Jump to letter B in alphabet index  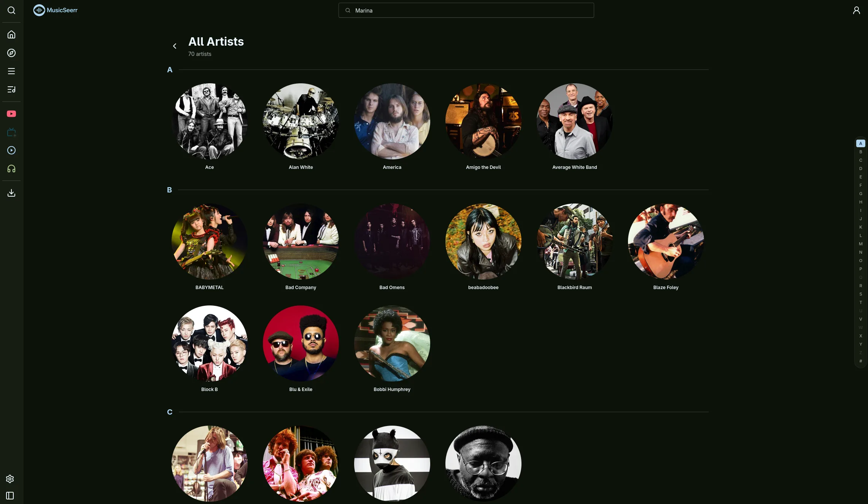(860, 152)
